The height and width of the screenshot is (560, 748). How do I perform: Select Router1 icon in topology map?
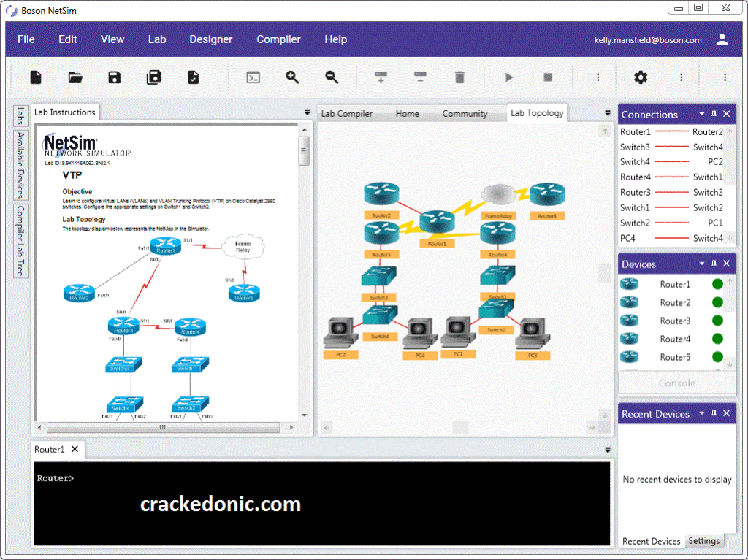pos(437,222)
